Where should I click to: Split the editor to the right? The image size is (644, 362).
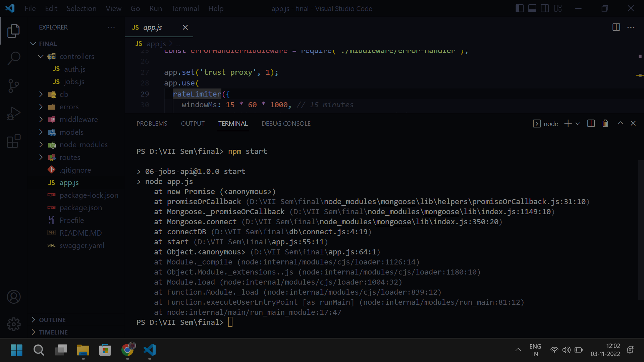tap(616, 27)
